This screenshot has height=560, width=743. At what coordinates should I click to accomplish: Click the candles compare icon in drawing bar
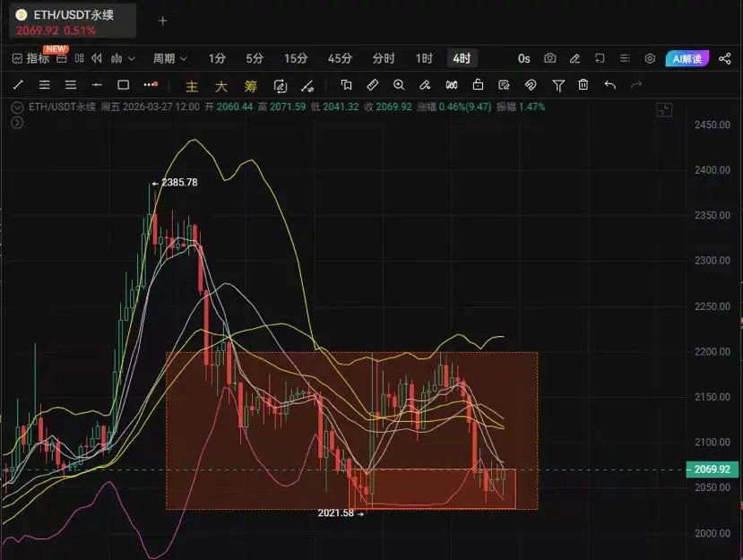tap(452, 85)
